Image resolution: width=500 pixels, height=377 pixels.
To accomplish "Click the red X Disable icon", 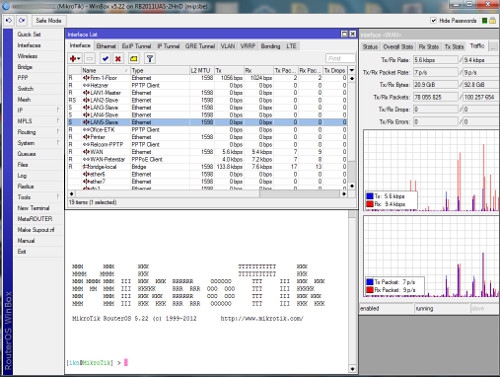I will [x=118, y=59].
